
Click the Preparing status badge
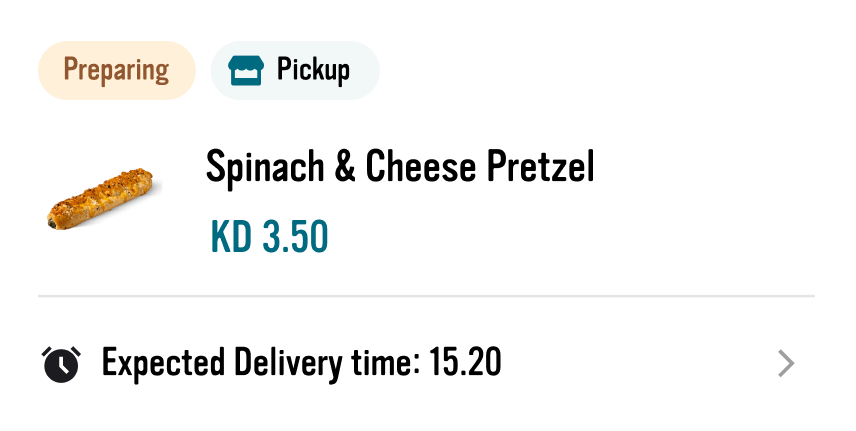(116, 70)
